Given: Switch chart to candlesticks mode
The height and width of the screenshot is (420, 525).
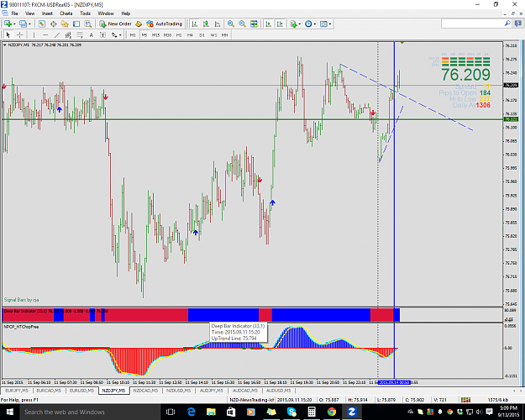Looking at the screenshot, I should click(x=206, y=24).
